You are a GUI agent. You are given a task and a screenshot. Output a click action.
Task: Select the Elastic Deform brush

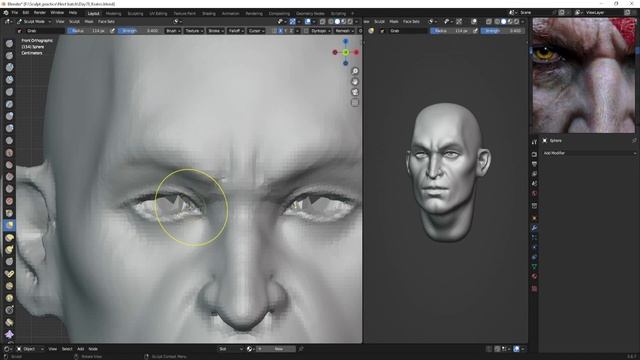coord(9,238)
